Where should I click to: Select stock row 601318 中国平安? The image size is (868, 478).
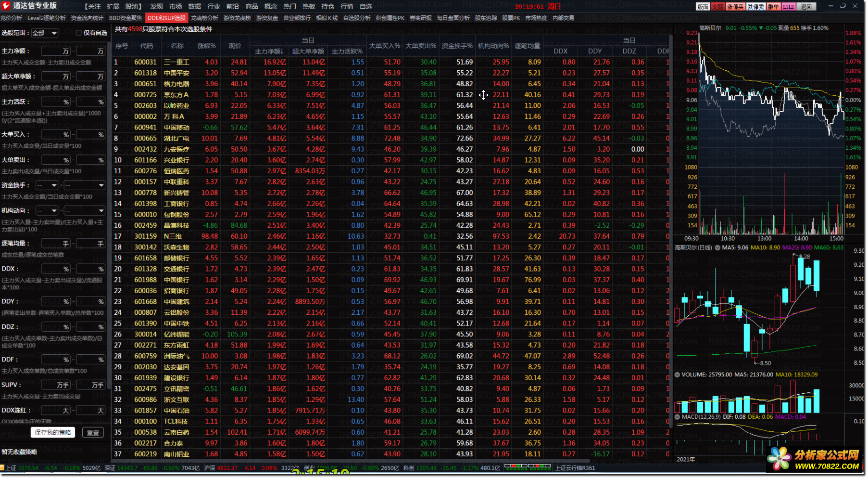390,73
